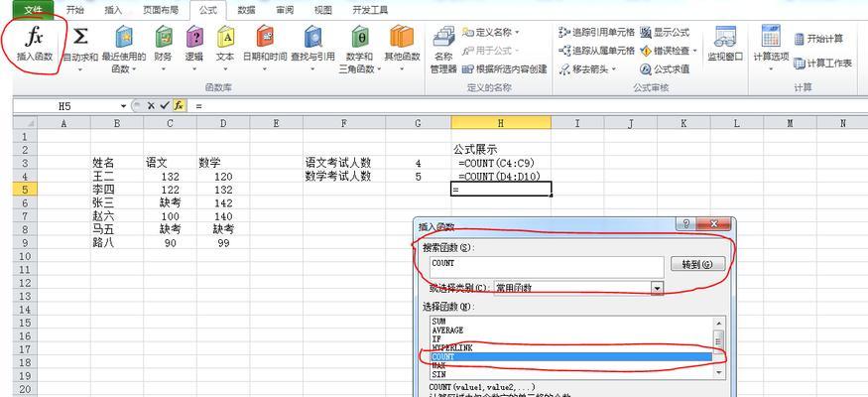Switch to the Home (开始) tab
Screen dimensions: 868x397
(x=74, y=10)
